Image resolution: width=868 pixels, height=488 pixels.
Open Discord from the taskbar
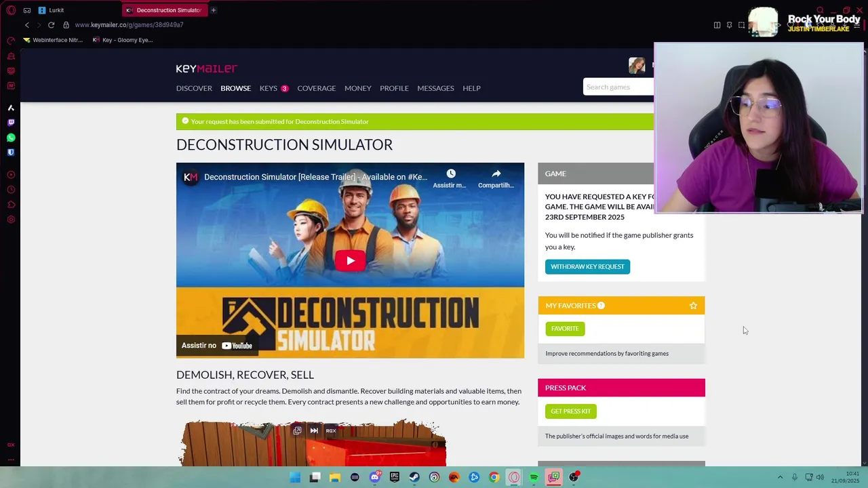pyautogui.click(x=374, y=477)
